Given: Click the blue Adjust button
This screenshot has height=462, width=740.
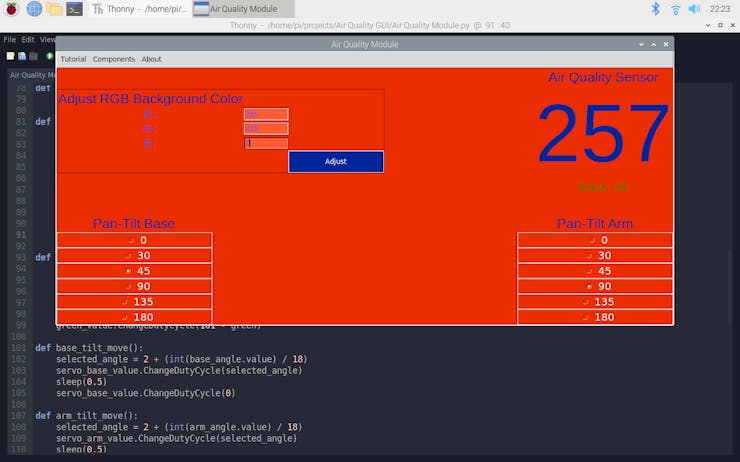Looking at the screenshot, I should click(336, 161).
